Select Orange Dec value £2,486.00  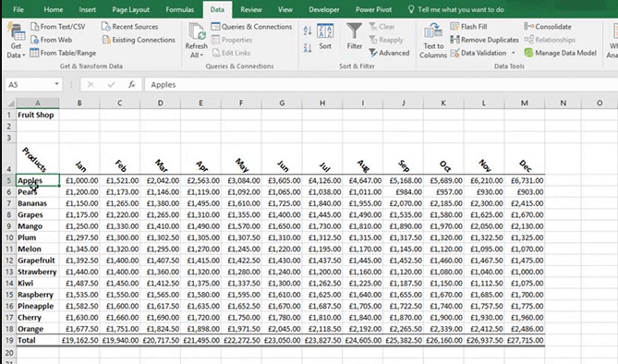pyautogui.click(x=525, y=329)
